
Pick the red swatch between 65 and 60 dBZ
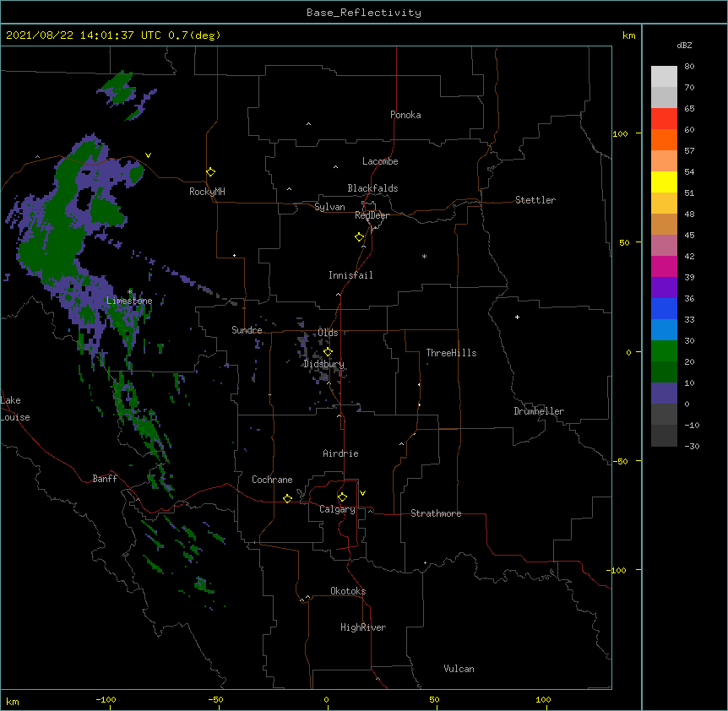664,119
